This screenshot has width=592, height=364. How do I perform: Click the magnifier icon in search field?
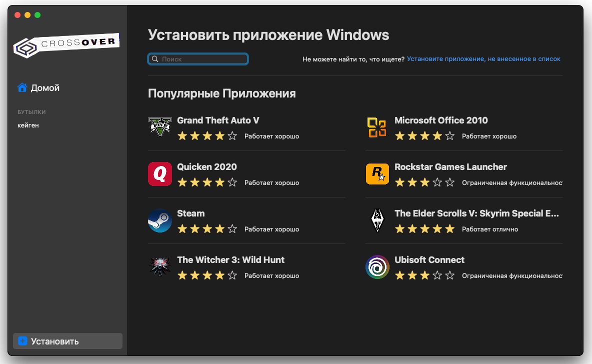coord(155,59)
